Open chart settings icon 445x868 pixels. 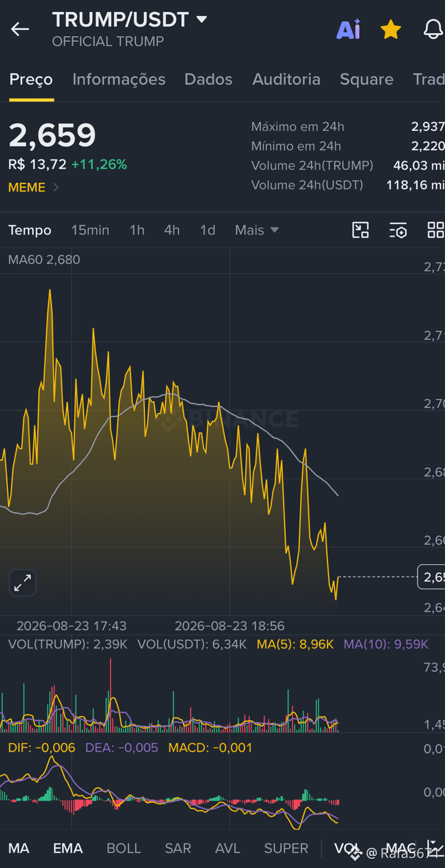[398, 230]
